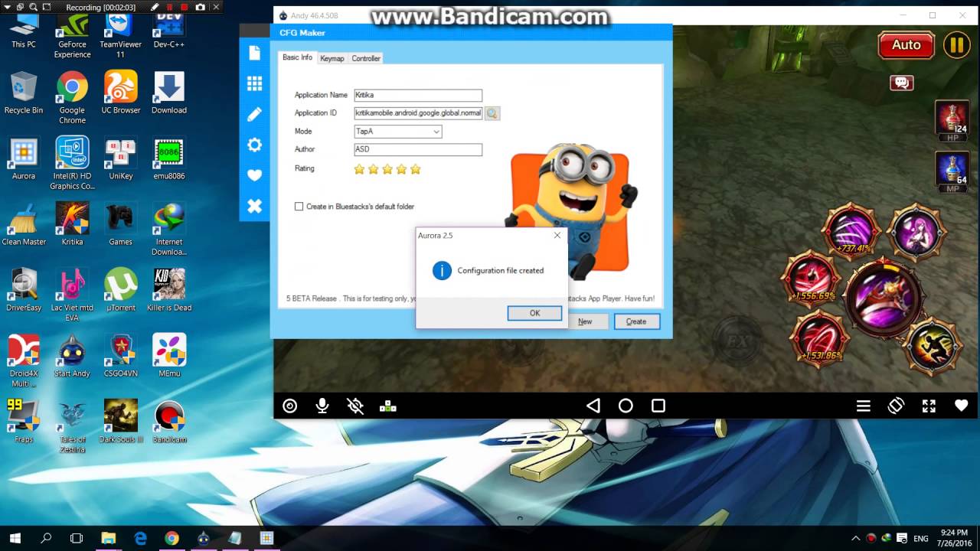Image resolution: width=980 pixels, height=551 pixels.
Task: Click the heart icon in Andy bar
Action: click(961, 406)
